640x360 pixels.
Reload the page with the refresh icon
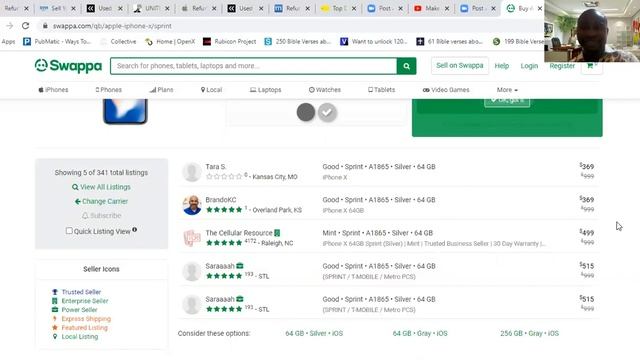[x=26, y=26]
